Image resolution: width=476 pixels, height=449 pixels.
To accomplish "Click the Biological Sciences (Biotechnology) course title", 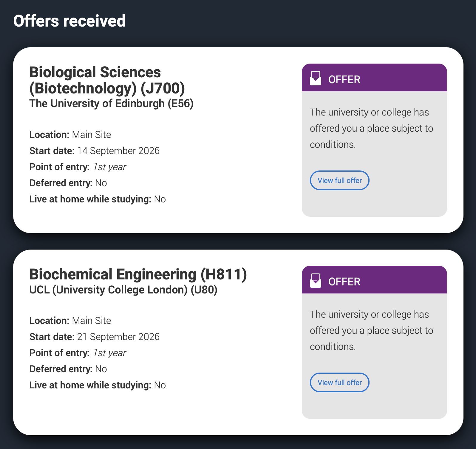I will pos(107,80).
